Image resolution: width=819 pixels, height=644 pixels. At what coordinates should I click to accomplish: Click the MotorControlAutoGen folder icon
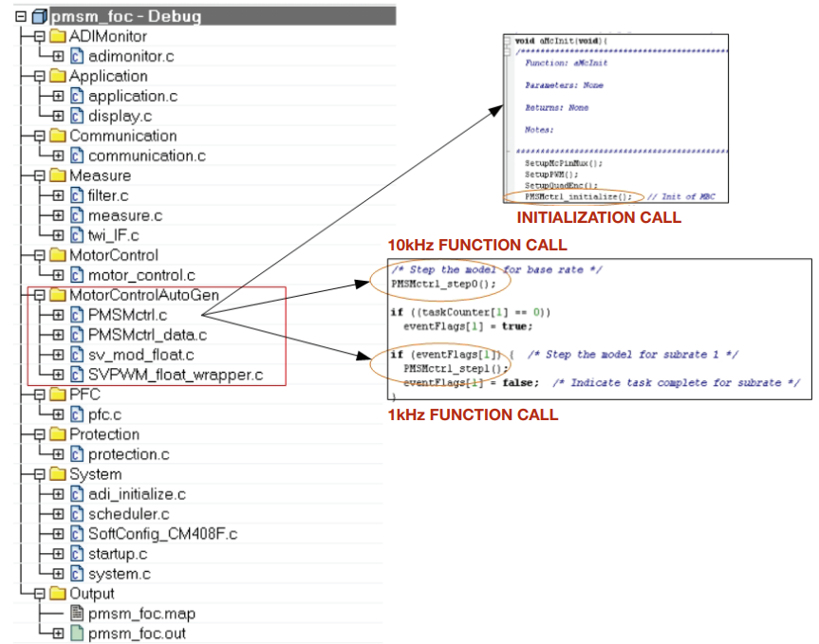[58, 295]
